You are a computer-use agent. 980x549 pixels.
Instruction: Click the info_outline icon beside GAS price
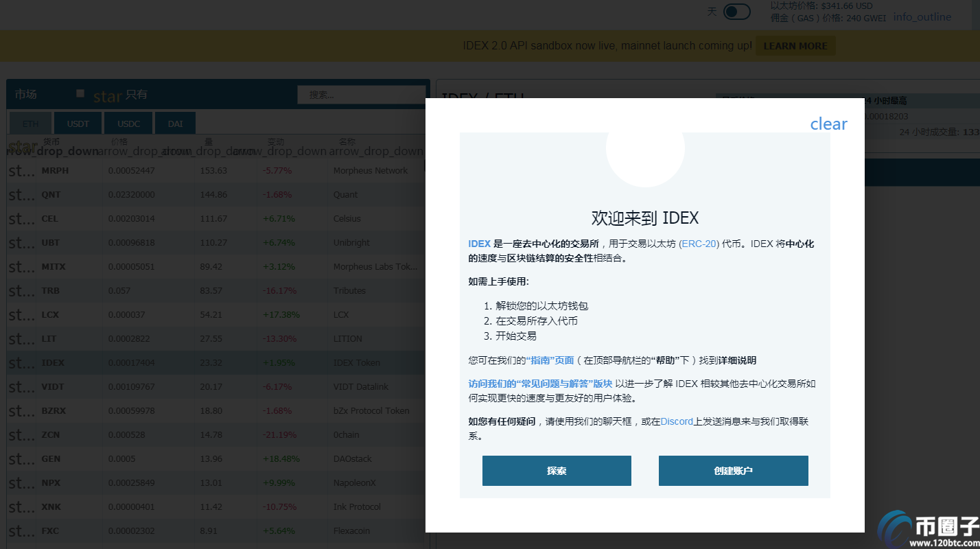(x=922, y=16)
